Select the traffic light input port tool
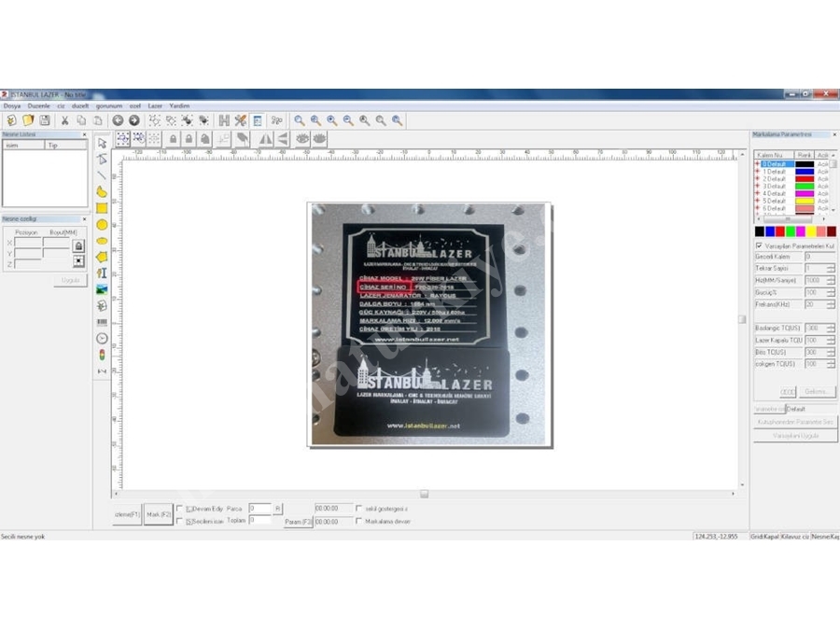This screenshot has width=840, height=630. pos(102,355)
